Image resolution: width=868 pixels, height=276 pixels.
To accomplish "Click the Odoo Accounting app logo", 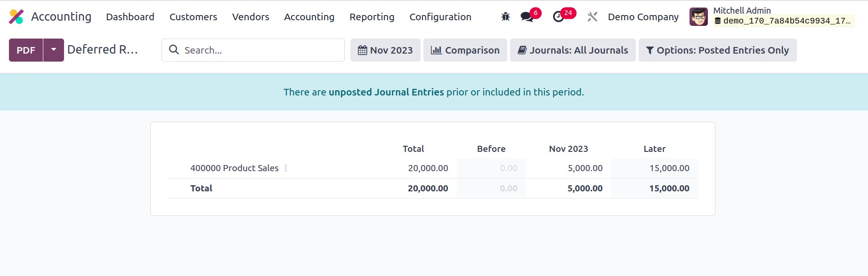I will click(16, 17).
